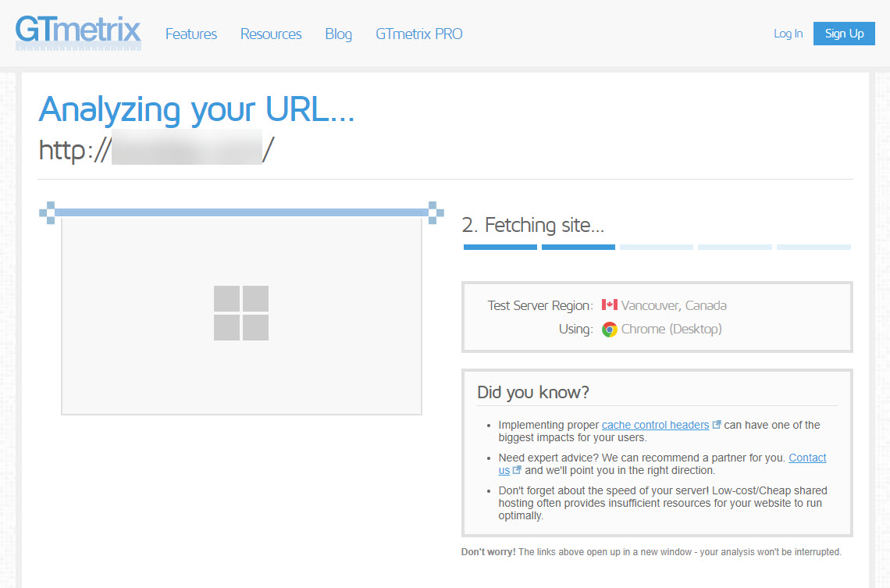The height and width of the screenshot is (588, 890).
Task: Click the second progress bar segment
Action: (x=578, y=246)
